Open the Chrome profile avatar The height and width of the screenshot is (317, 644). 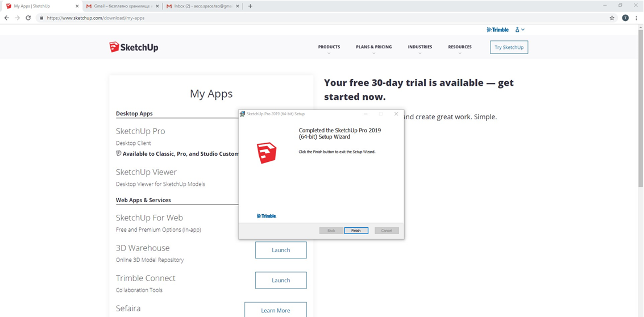click(625, 18)
